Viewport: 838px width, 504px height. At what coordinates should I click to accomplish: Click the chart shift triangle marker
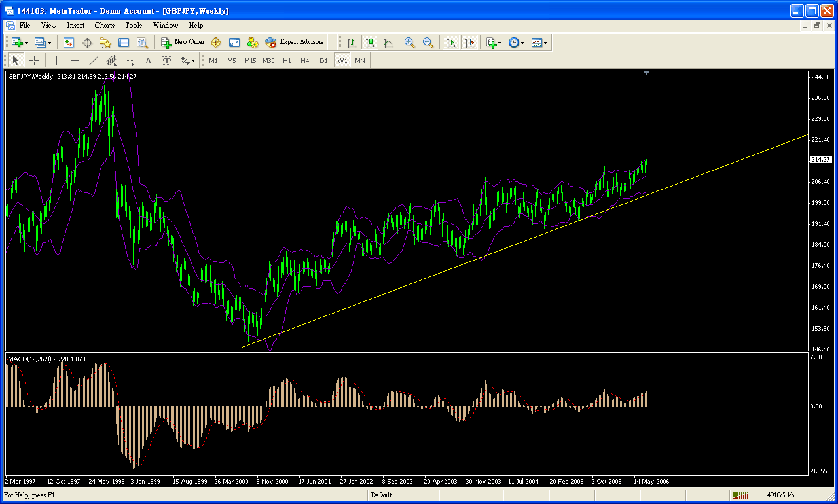[x=647, y=73]
